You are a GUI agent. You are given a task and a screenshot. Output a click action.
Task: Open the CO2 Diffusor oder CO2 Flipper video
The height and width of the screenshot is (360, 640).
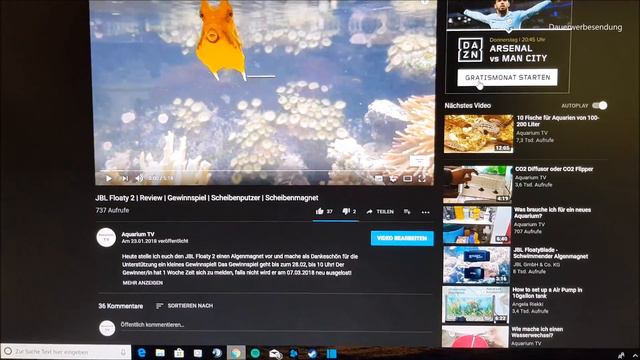pyautogui.click(x=554, y=169)
